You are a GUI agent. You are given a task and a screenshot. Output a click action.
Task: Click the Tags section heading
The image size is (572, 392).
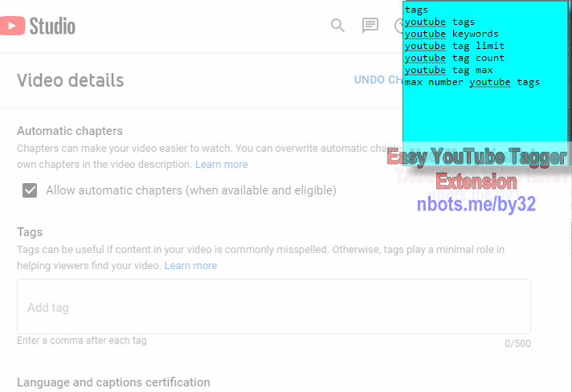(30, 232)
